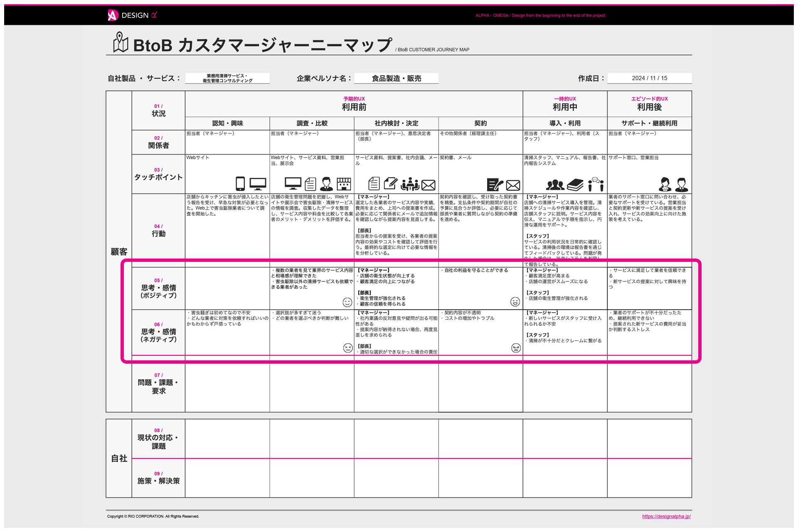Screen dimensions: 798x532
Task: Click meeting table icon in 社内検討・決定
Action: pos(410,184)
